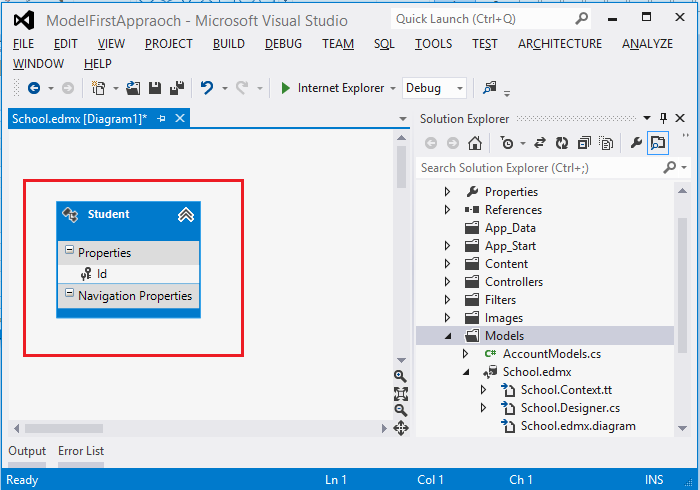Toggle auto-hide pin on Solution Explorer
The image size is (700, 490).
coord(663,118)
